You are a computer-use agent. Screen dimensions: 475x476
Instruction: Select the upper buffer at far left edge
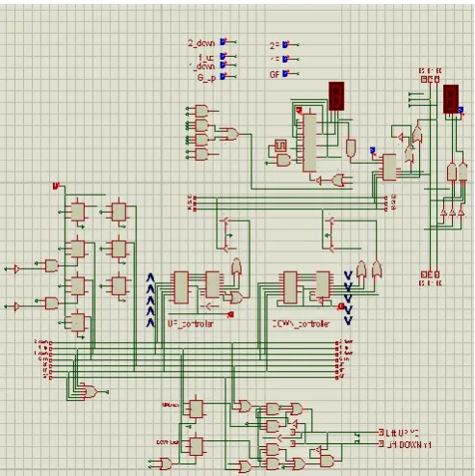coord(16,269)
